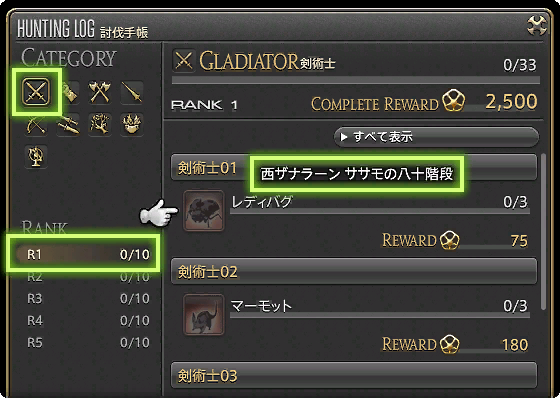Image resolution: width=560 pixels, height=400 pixels.
Task: Click the マーモット monster thumbnail
Action: pos(204,315)
